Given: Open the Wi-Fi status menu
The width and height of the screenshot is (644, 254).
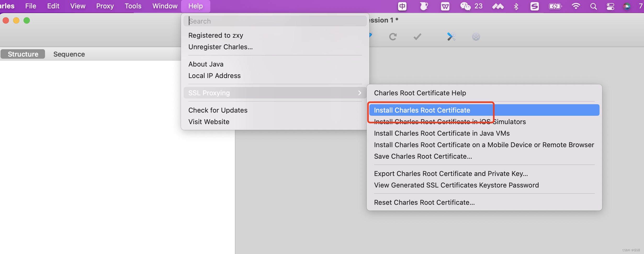Looking at the screenshot, I should tap(576, 6).
